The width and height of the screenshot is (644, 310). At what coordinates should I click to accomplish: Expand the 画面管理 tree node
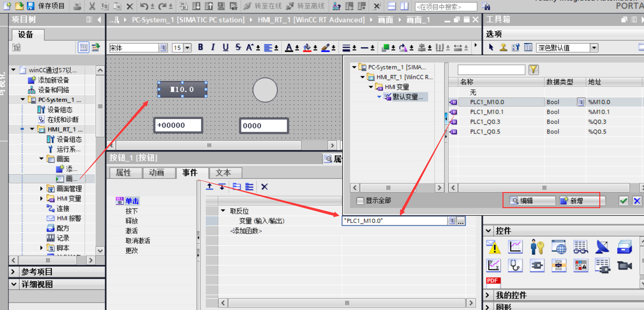tap(41, 189)
